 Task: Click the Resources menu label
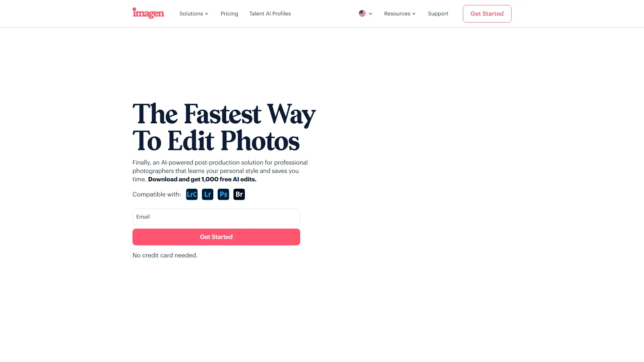(x=397, y=14)
